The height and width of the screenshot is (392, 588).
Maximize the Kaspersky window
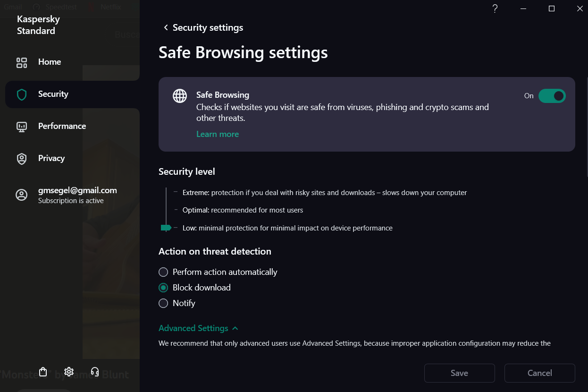click(x=552, y=9)
